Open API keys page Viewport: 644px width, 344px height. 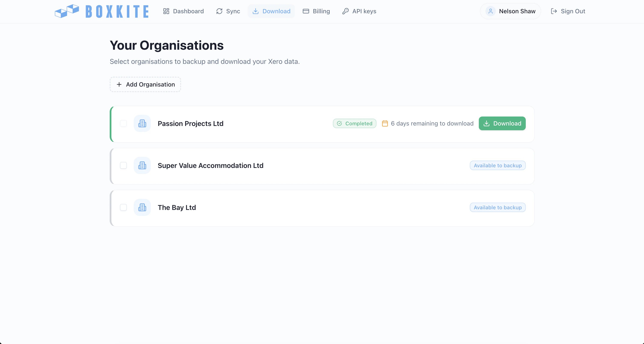359,11
